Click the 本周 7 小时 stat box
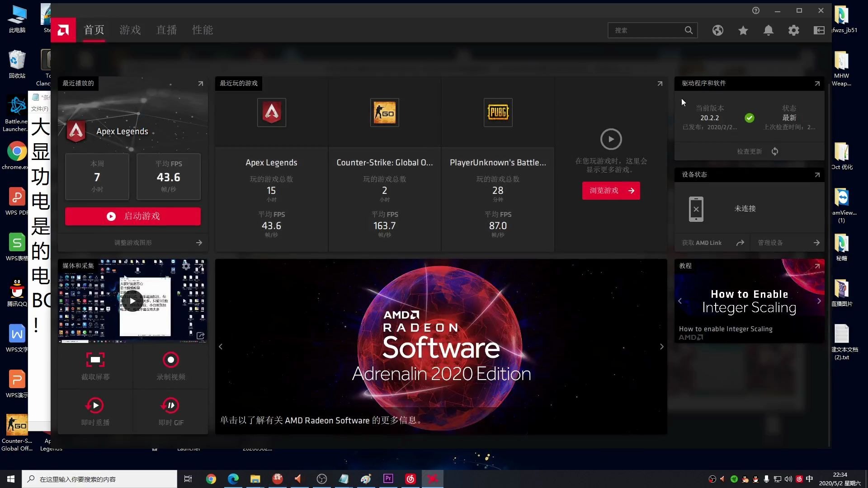 coord(97,177)
